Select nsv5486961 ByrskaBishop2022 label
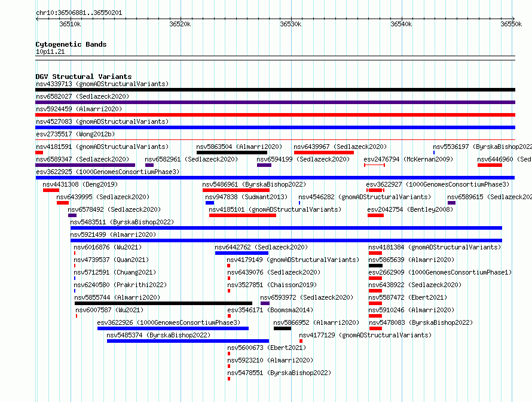532x402 pixels. pos(254,184)
